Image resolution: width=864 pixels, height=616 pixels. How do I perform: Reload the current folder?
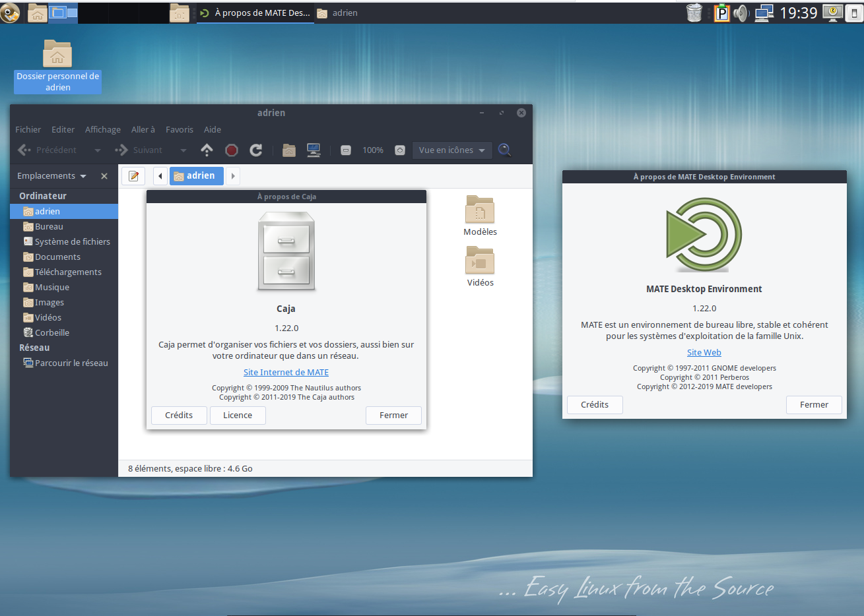pyautogui.click(x=256, y=150)
